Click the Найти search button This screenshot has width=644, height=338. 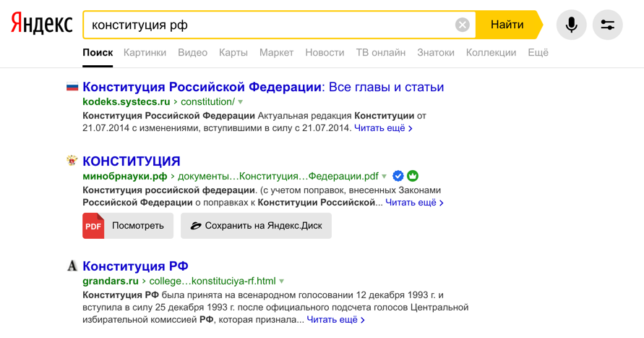click(x=507, y=25)
